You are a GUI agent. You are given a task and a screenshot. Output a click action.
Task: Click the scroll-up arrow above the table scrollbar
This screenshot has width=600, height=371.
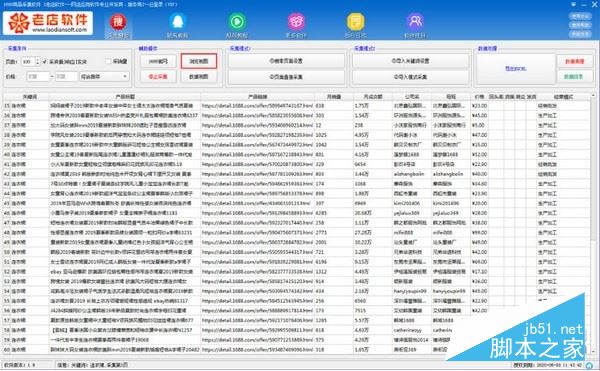pos(593,96)
